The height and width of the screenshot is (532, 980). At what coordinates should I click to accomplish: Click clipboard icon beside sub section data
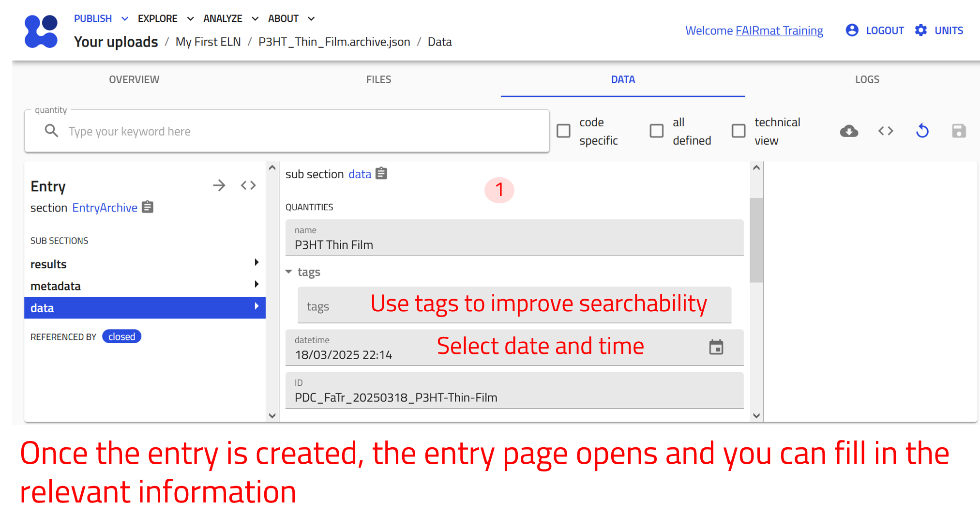coord(381,173)
